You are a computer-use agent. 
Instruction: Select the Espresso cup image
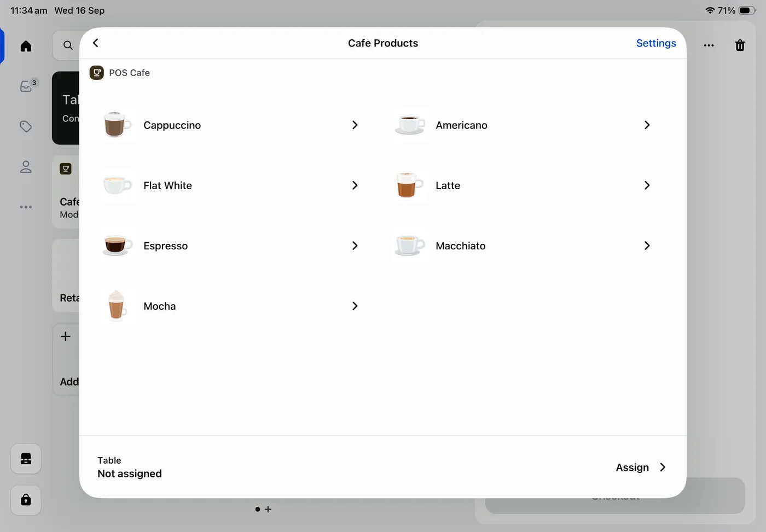pyautogui.click(x=118, y=245)
